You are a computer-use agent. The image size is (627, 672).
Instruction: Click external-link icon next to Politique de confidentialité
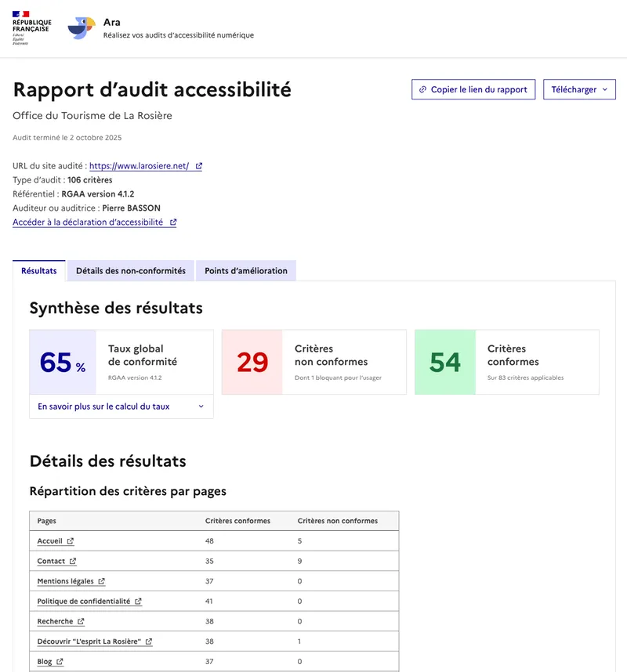point(138,602)
